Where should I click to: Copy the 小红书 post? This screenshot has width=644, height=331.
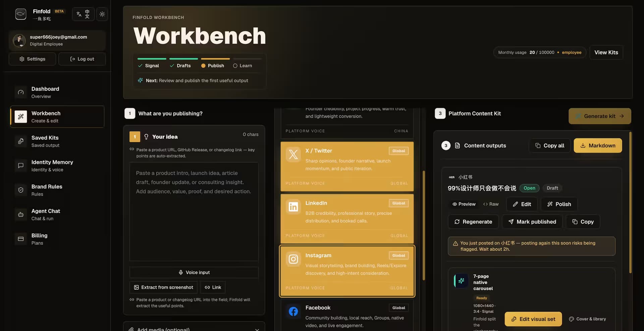(x=583, y=222)
